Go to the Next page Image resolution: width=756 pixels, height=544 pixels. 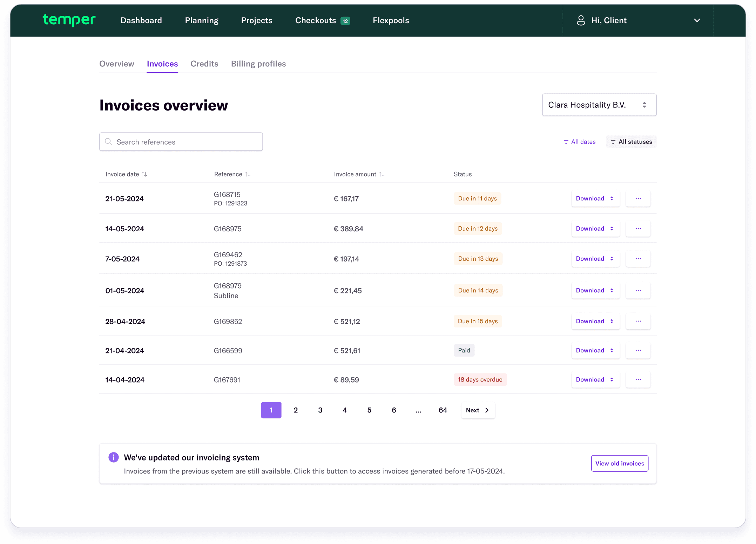point(478,410)
